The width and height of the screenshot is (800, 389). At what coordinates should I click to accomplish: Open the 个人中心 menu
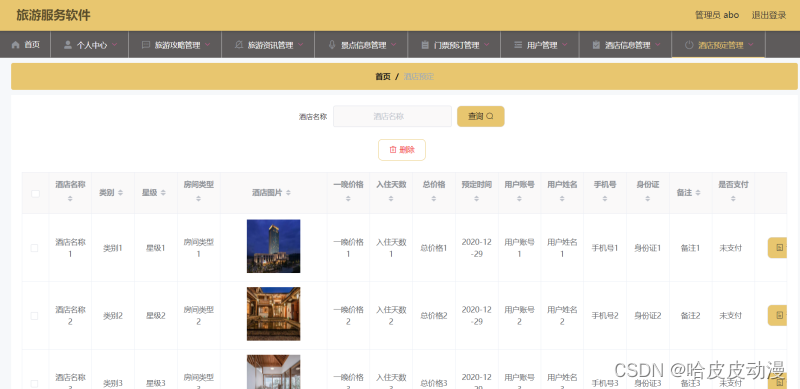pos(89,45)
